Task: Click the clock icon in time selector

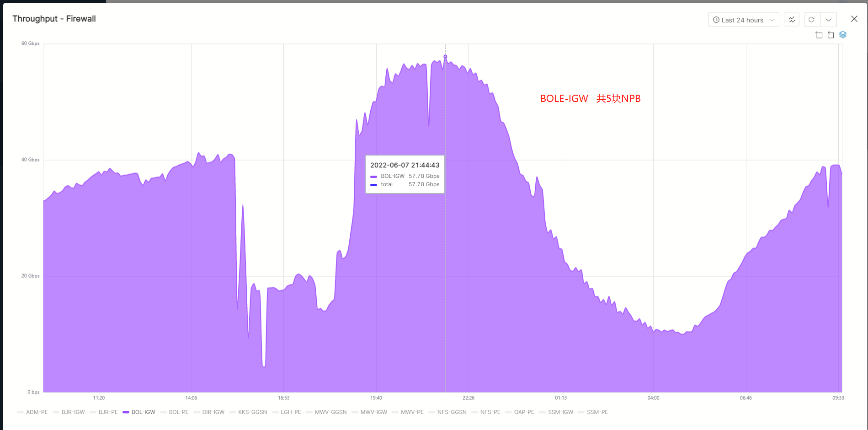Action: pyautogui.click(x=716, y=20)
